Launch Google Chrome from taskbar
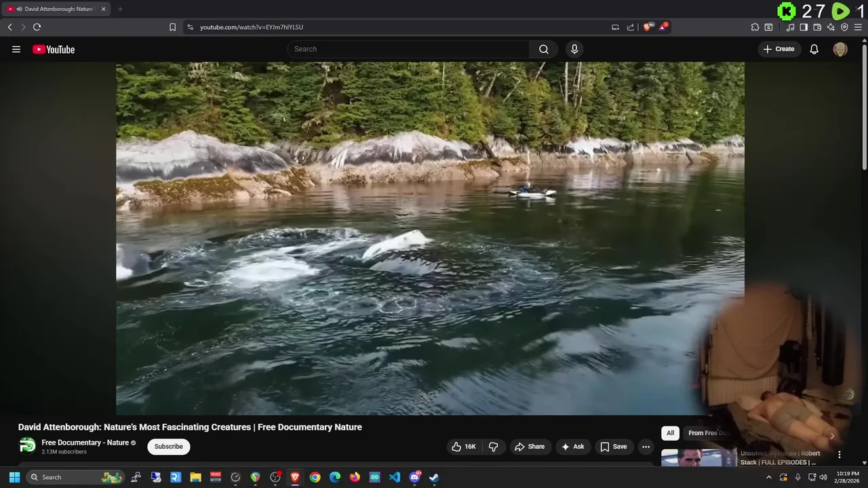Image resolution: width=868 pixels, height=488 pixels. coord(315,477)
